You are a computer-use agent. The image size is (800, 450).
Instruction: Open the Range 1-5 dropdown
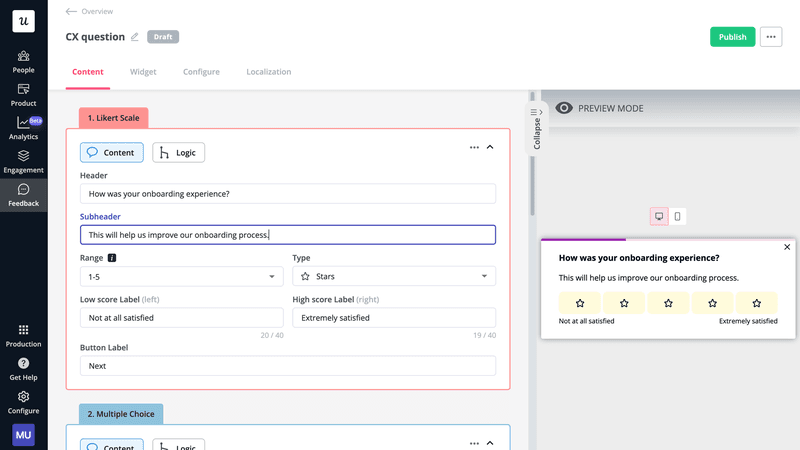[182, 277]
